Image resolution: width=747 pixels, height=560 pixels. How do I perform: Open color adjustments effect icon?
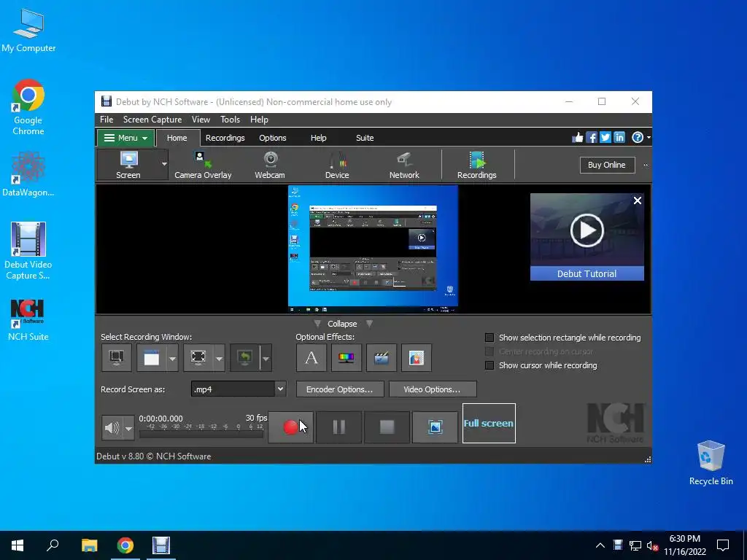pos(347,357)
